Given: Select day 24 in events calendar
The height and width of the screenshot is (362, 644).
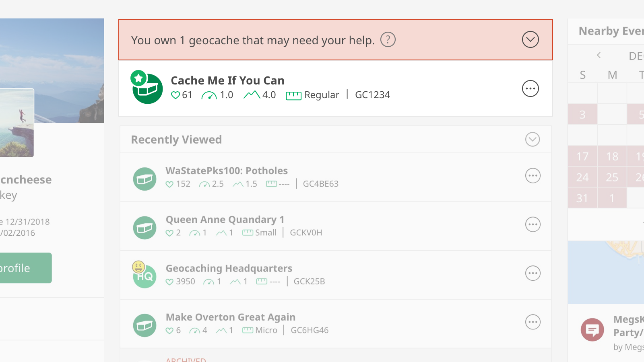Looking at the screenshot, I should point(582,177).
